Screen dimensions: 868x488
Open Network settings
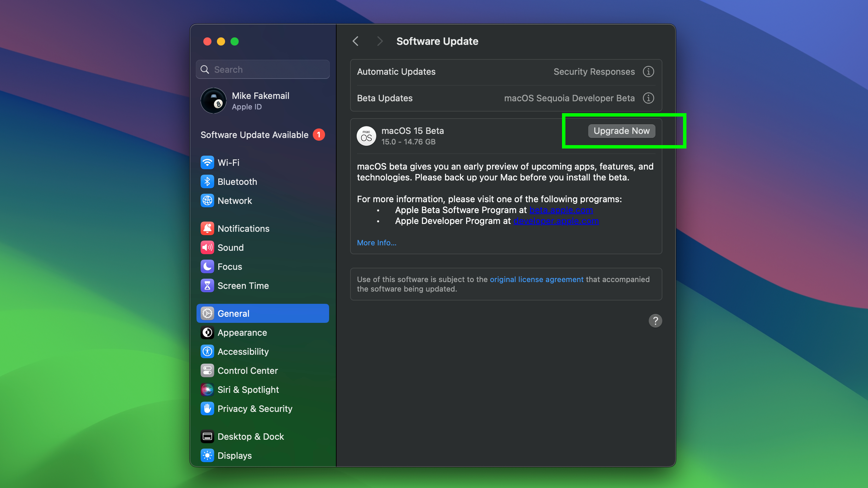[x=234, y=201]
